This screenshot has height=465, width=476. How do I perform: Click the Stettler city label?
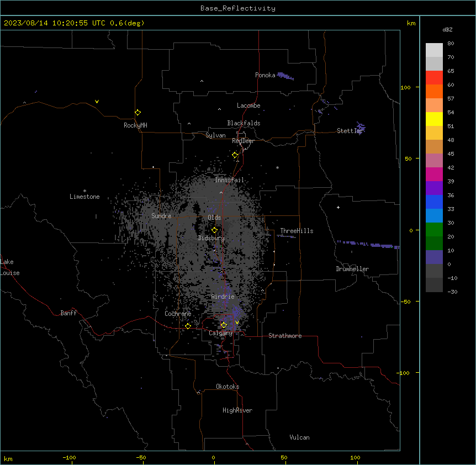pyautogui.click(x=350, y=131)
